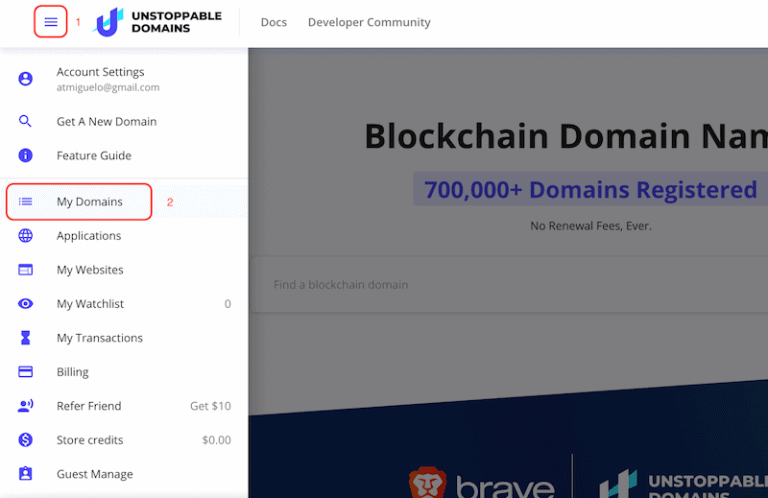Click the browser window icon beside My Websites
Viewport: 768px width, 498px height.
pyautogui.click(x=25, y=270)
